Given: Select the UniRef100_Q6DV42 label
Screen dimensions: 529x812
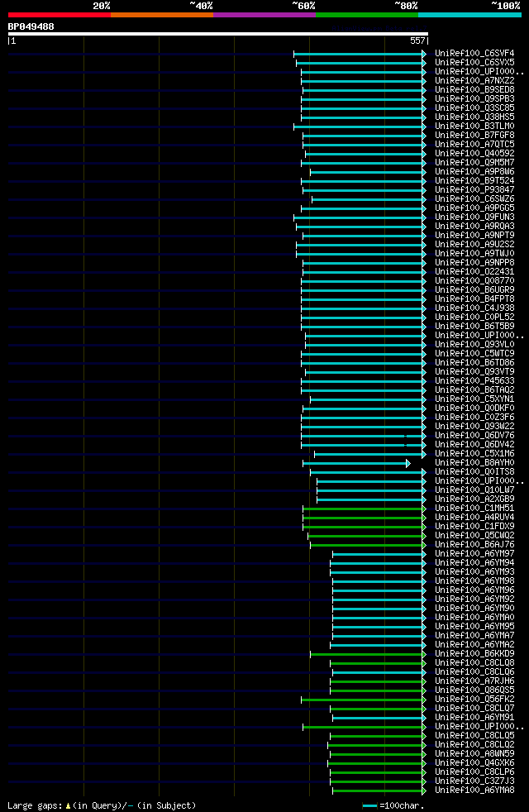Looking at the screenshot, I should (x=474, y=445).
